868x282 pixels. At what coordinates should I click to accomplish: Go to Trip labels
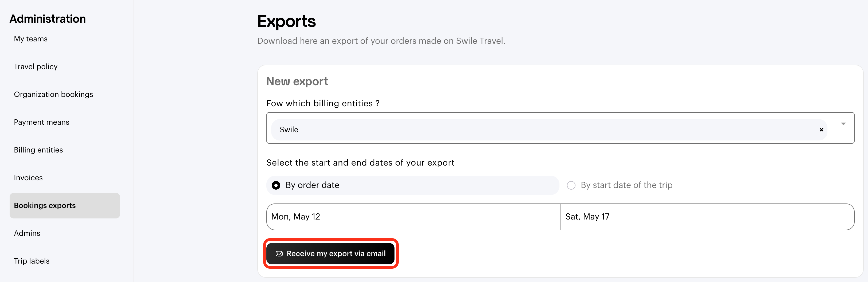32,261
